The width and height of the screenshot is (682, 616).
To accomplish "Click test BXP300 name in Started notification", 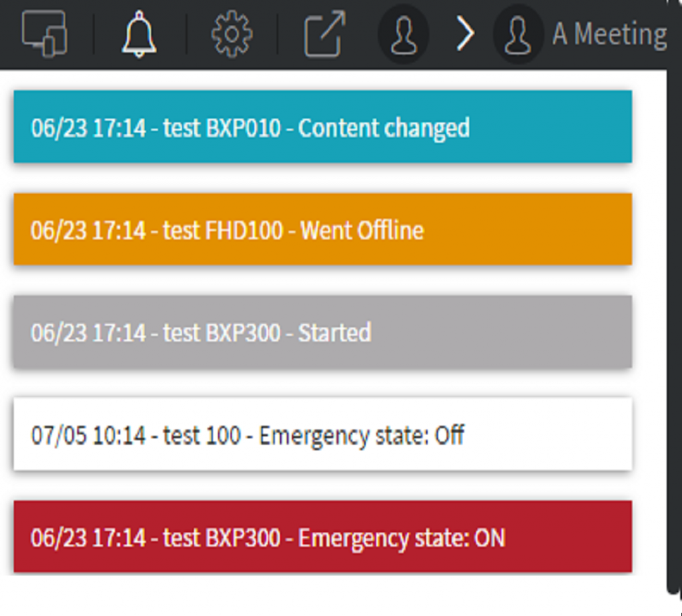I will [x=222, y=333].
